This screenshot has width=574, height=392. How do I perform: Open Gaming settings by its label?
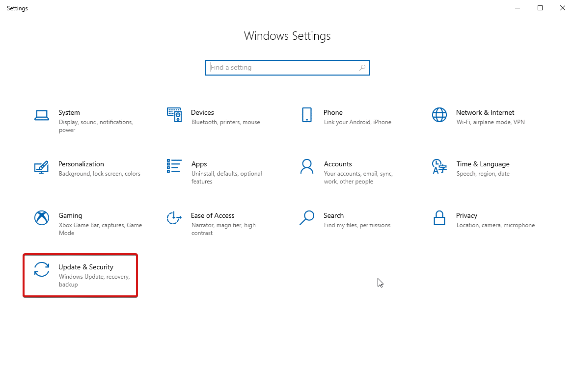tap(70, 215)
